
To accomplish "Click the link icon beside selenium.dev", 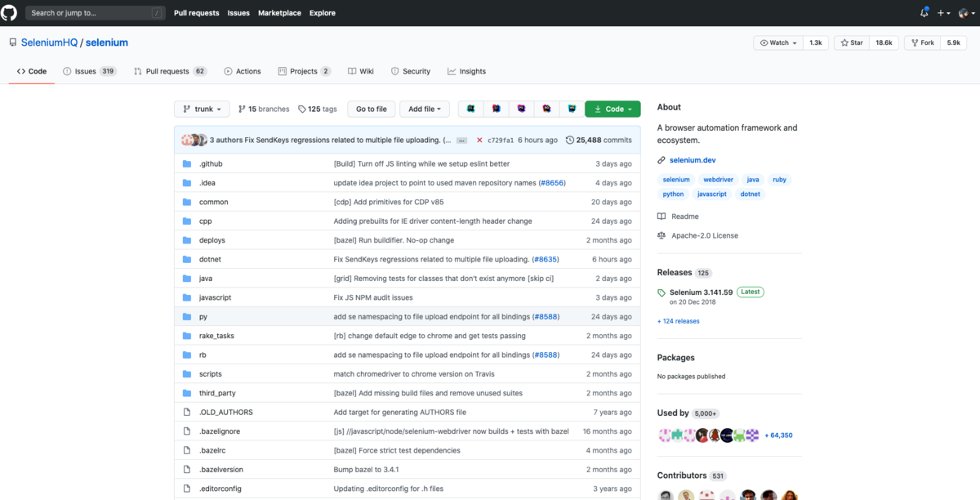I will [661, 161].
